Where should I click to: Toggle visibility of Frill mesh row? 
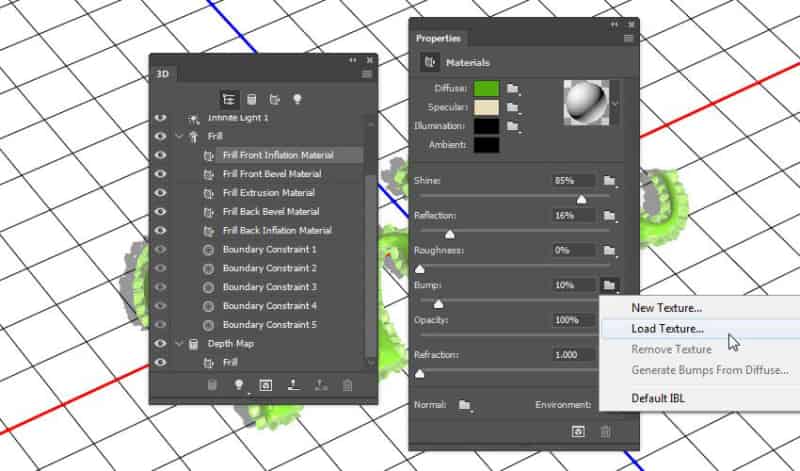(160, 136)
